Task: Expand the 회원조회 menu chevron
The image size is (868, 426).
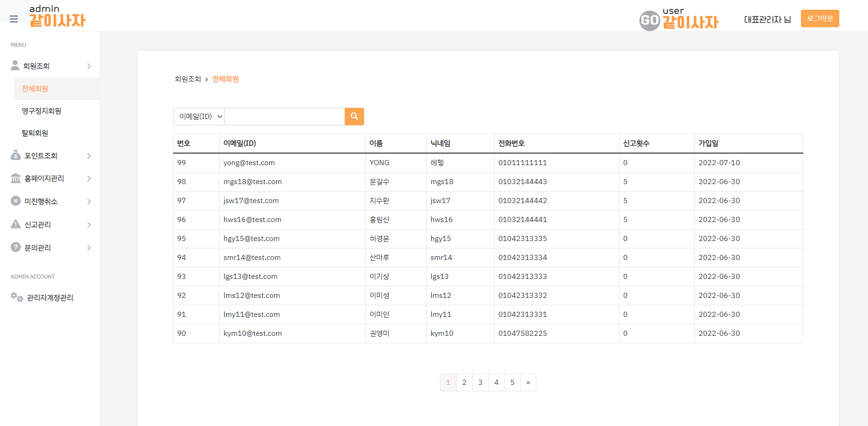Action: point(89,66)
